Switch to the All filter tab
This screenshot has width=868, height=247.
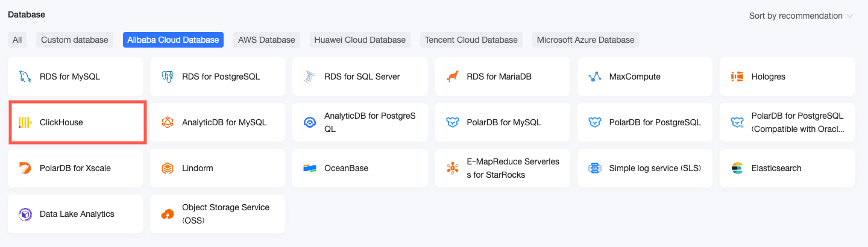point(17,40)
